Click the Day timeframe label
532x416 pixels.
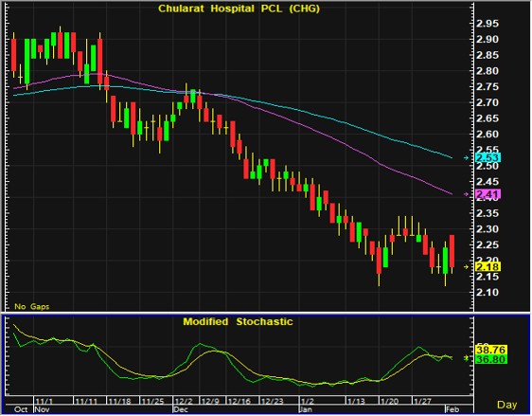coord(506,405)
